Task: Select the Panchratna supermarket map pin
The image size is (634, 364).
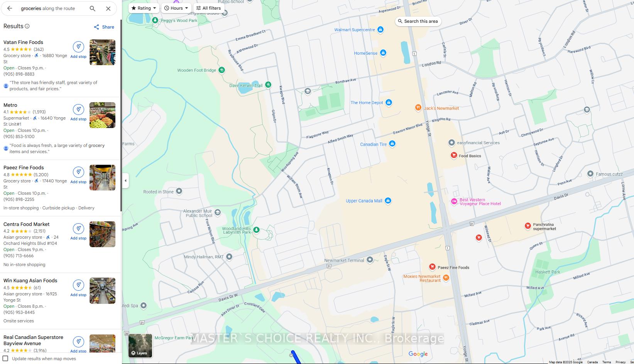Action: pyautogui.click(x=527, y=226)
